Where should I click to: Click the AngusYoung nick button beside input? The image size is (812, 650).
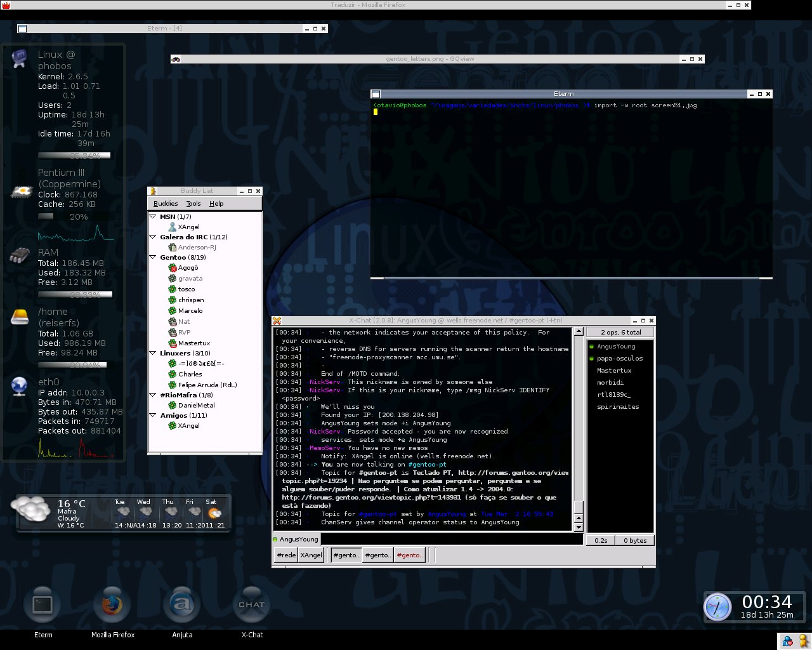tap(296, 540)
